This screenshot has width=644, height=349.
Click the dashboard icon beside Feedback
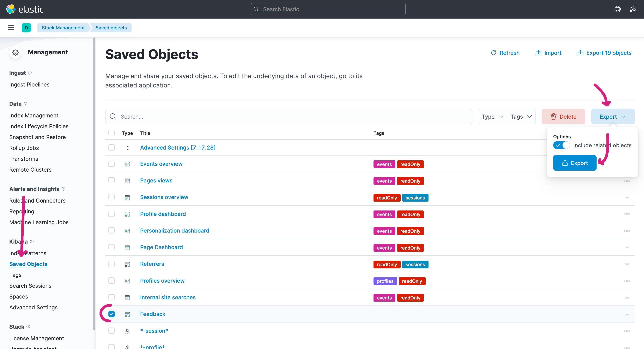click(x=127, y=314)
